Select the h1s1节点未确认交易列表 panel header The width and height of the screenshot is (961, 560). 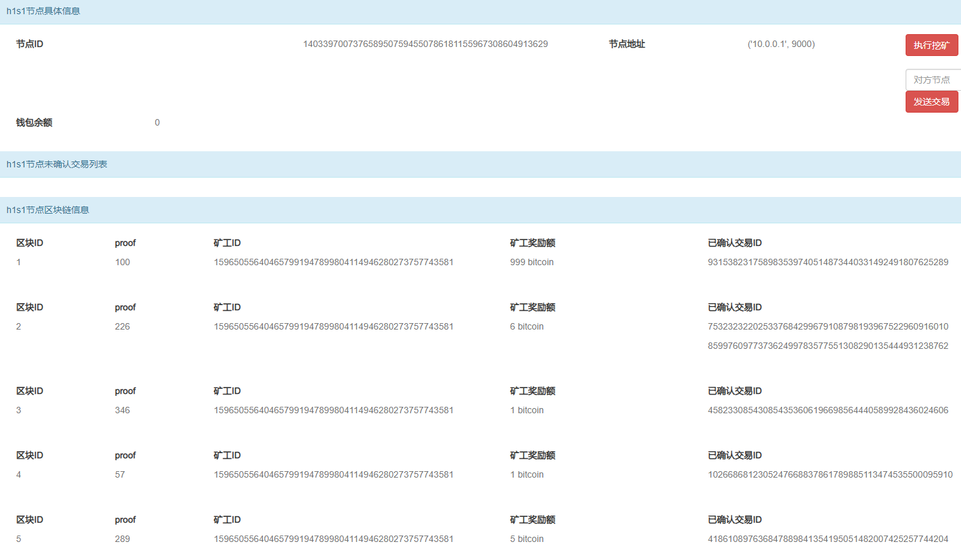[481, 164]
